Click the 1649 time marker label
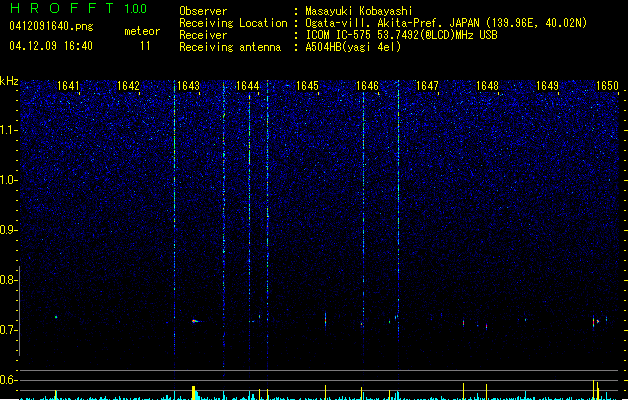 [x=547, y=86]
